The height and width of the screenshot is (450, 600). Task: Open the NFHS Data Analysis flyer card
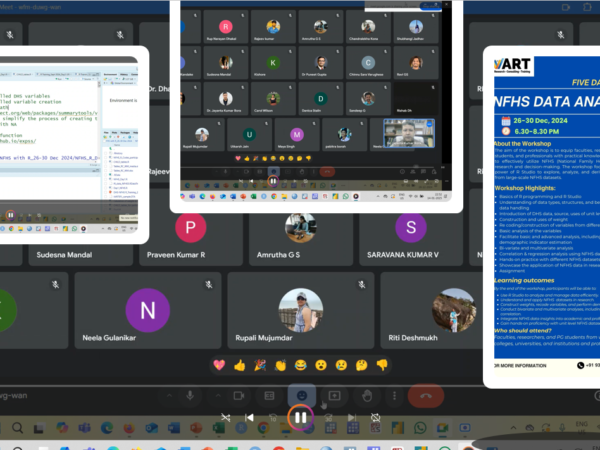(541, 217)
